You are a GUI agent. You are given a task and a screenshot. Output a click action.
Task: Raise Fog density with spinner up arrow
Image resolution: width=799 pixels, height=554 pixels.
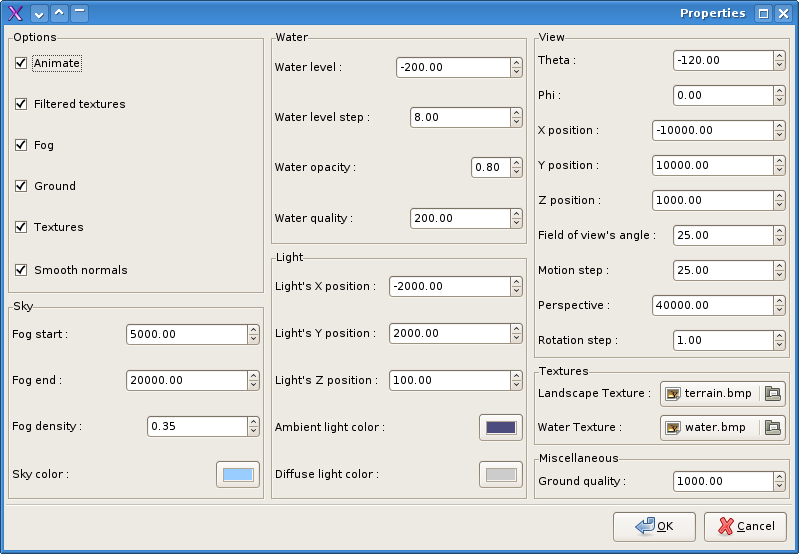[253, 422]
